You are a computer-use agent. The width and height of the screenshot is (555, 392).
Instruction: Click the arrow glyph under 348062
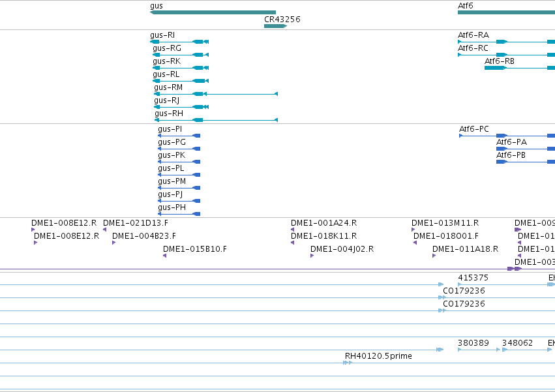tap(505, 350)
